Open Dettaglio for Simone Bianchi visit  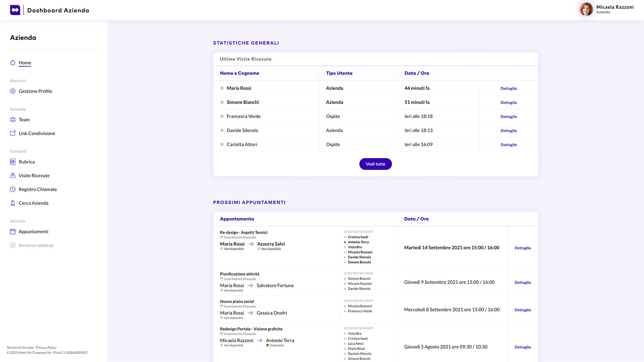[508, 103]
